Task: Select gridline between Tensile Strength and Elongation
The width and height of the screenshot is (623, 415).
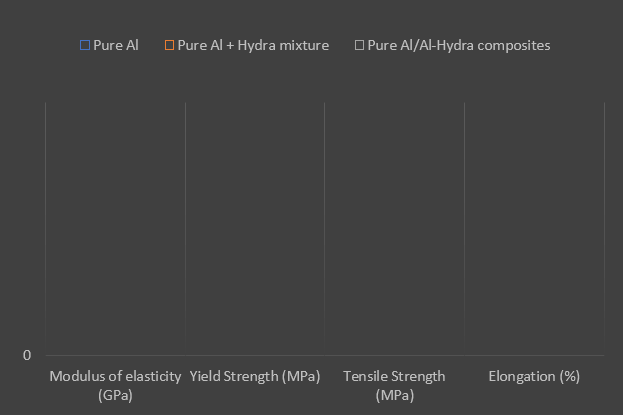Action: click(x=464, y=228)
